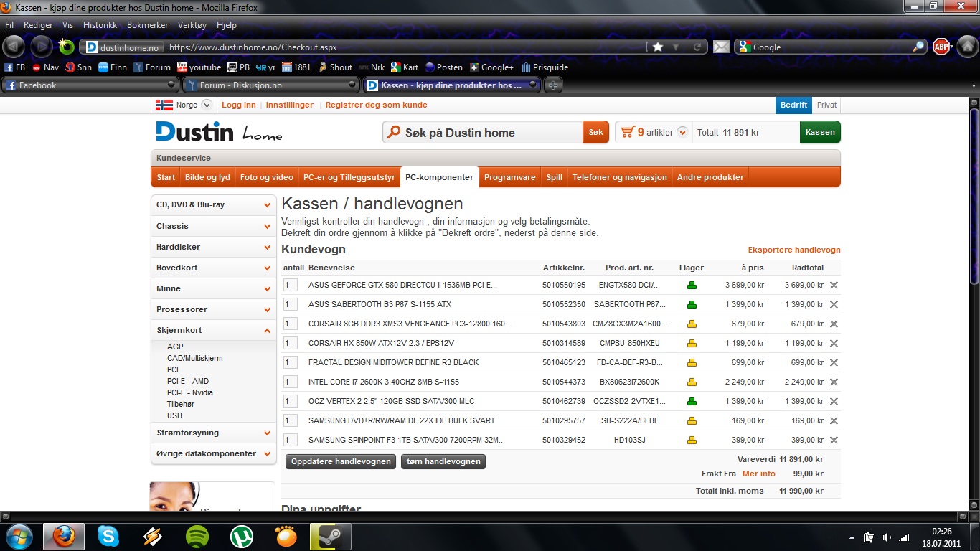Screen dimensions: 980x551
Task: Click the orange Søk search button
Action: 595,132
